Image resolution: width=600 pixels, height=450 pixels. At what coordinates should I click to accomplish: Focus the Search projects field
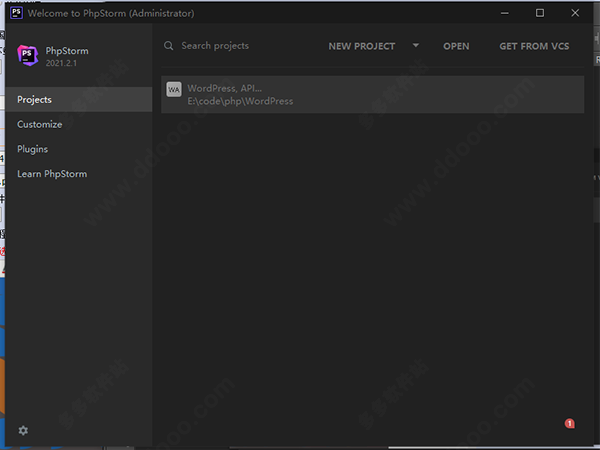click(x=215, y=46)
